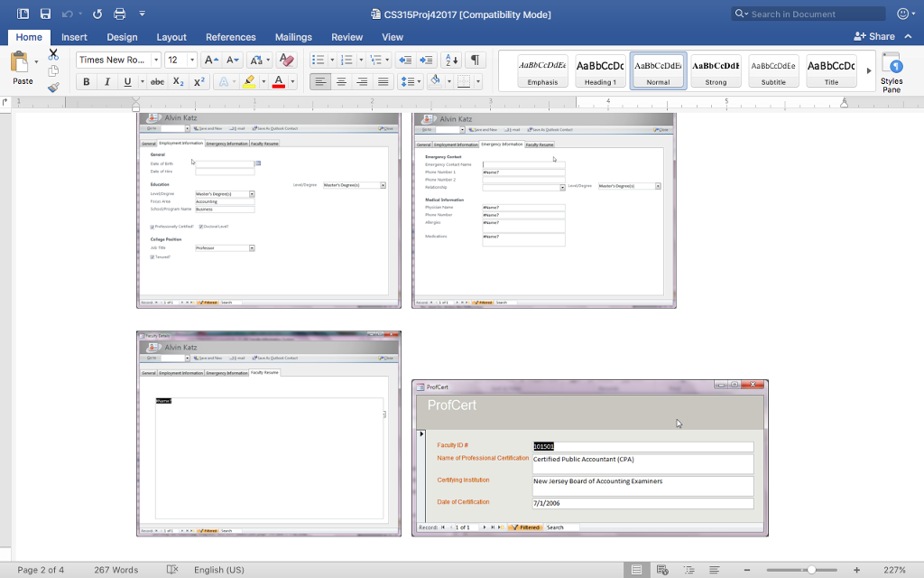Toggle Underline formatting
This screenshot has width=924, height=578.
(127, 82)
